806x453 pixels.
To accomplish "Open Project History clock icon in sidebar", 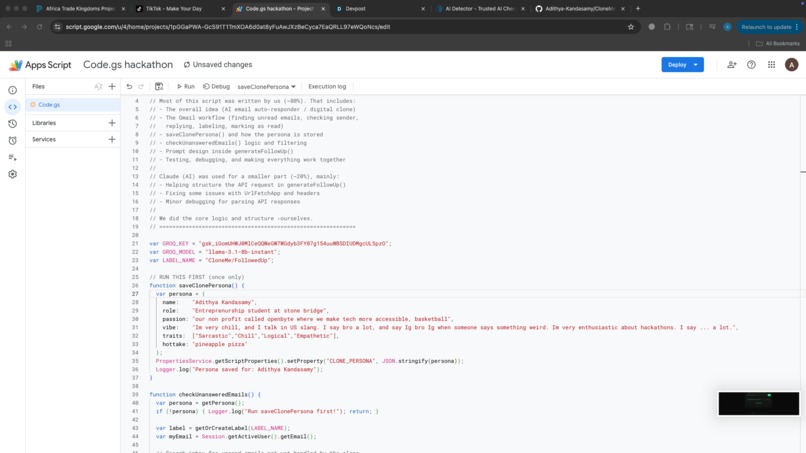I will (12, 123).
